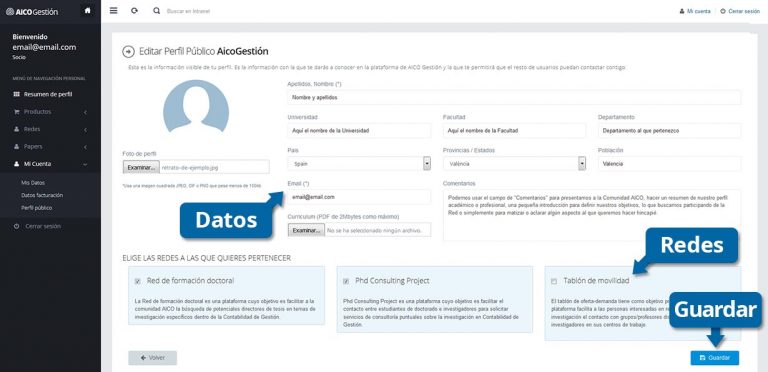
Task: Click the home icon in sidebar header
Action: pyautogui.click(x=87, y=11)
